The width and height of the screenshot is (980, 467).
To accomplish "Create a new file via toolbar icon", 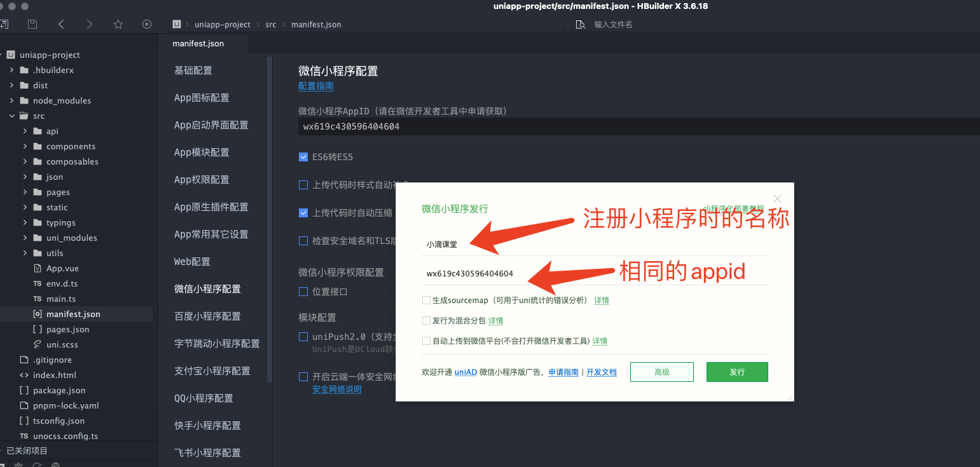I will tap(5, 24).
